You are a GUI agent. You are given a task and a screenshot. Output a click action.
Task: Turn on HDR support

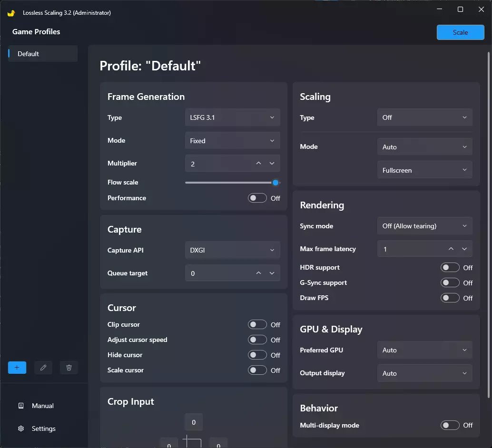(x=450, y=268)
